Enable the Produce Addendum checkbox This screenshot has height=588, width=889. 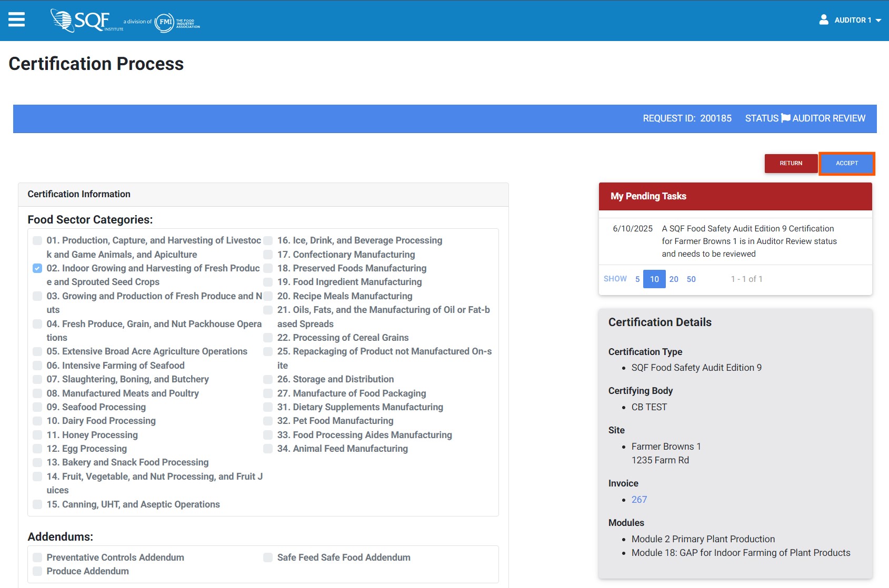pos(37,571)
